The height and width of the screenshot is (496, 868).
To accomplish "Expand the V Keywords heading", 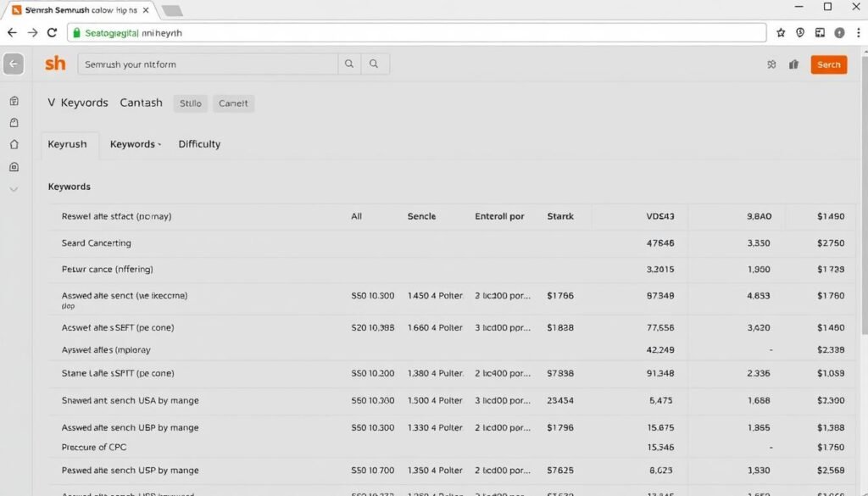I will 77,102.
